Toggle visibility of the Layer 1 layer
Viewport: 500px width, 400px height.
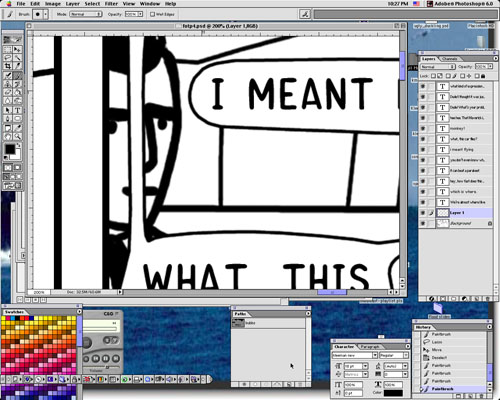pos(423,213)
